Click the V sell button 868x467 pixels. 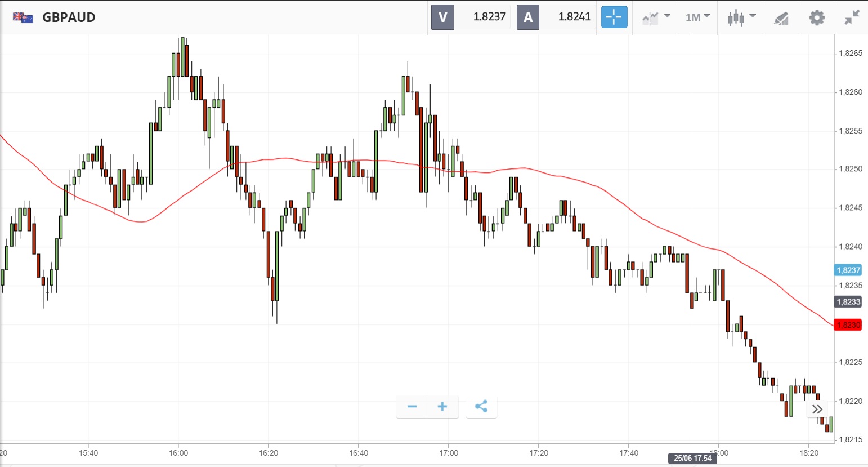tap(442, 17)
